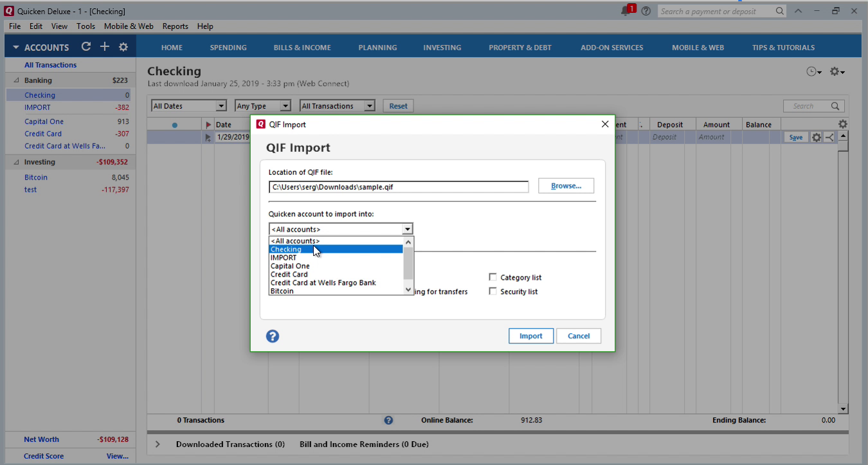Open the help question mark in title bar
This screenshot has width=868, height=465.
point(646,11)
